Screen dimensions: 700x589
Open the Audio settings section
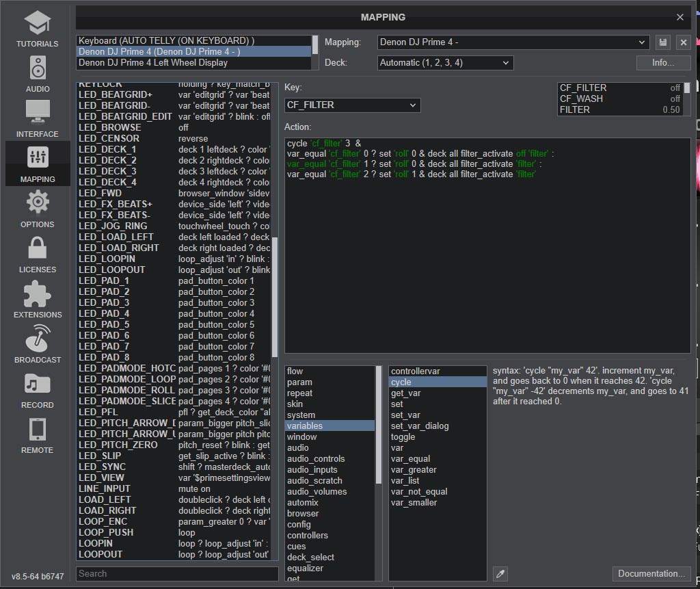point(38,73)
